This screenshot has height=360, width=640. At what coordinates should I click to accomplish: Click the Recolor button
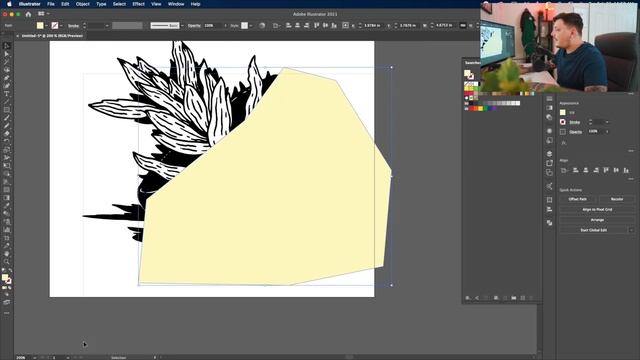pos(617,199)
